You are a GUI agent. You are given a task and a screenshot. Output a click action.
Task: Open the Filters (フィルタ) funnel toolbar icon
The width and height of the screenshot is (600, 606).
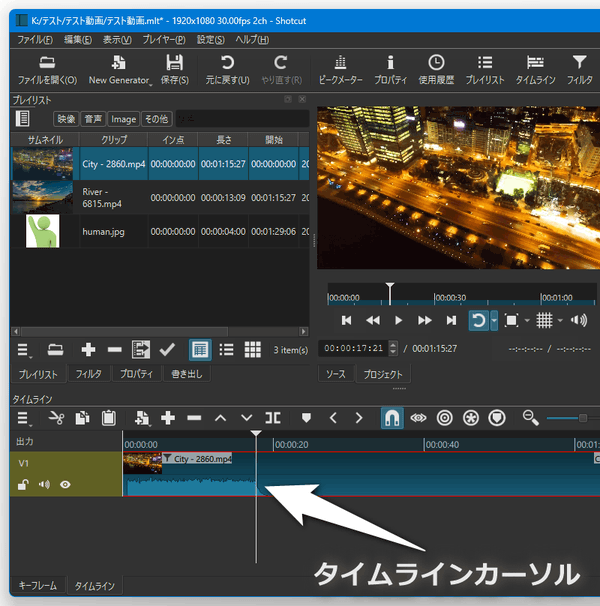tap(580, 70)
